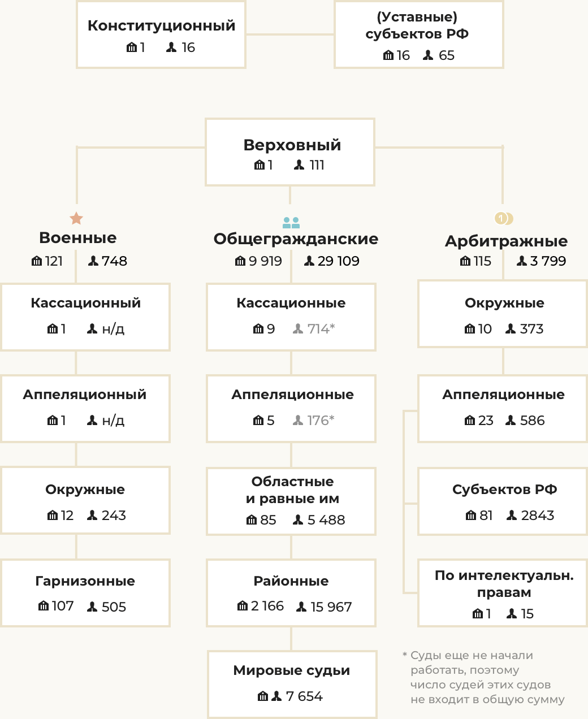This screenshot has width=588, height=719.
Task: Click the gold coin icon above Арбитражные
Action: tap(503, 218)
